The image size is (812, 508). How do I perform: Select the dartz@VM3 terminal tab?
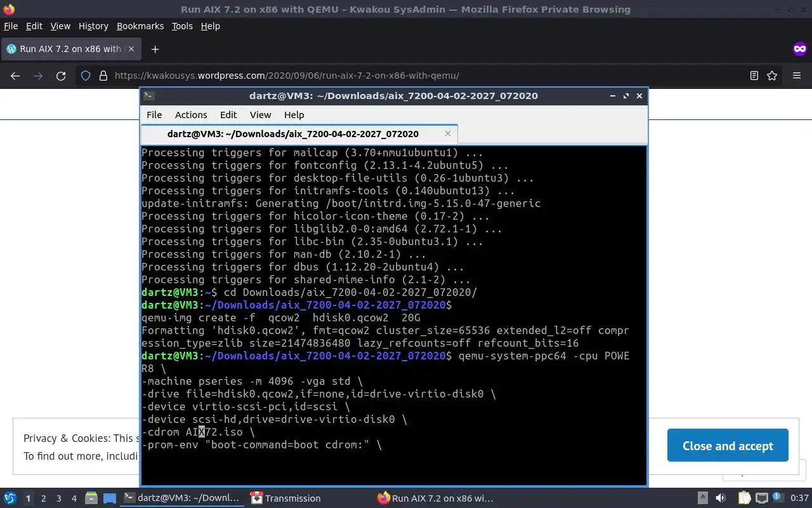point(298,134)
